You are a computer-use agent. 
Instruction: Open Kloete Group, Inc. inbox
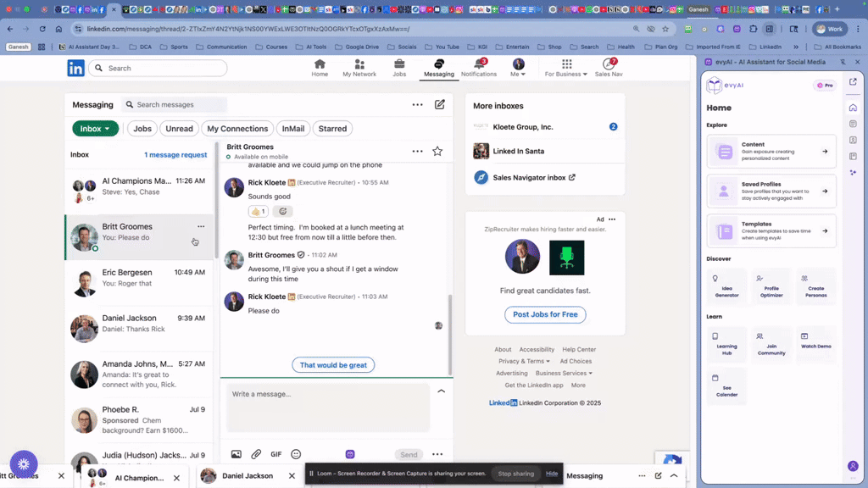pyautogui.click(x=545, y=127)
